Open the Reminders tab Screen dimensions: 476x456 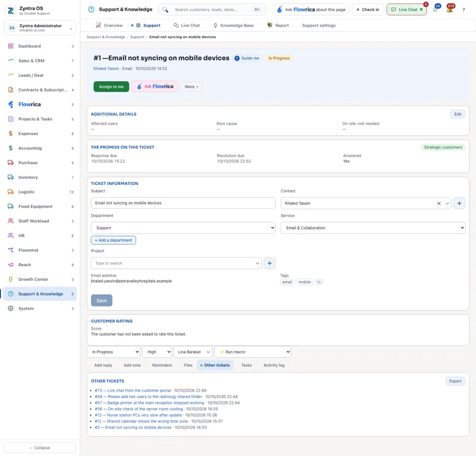[x=162, y=365]
